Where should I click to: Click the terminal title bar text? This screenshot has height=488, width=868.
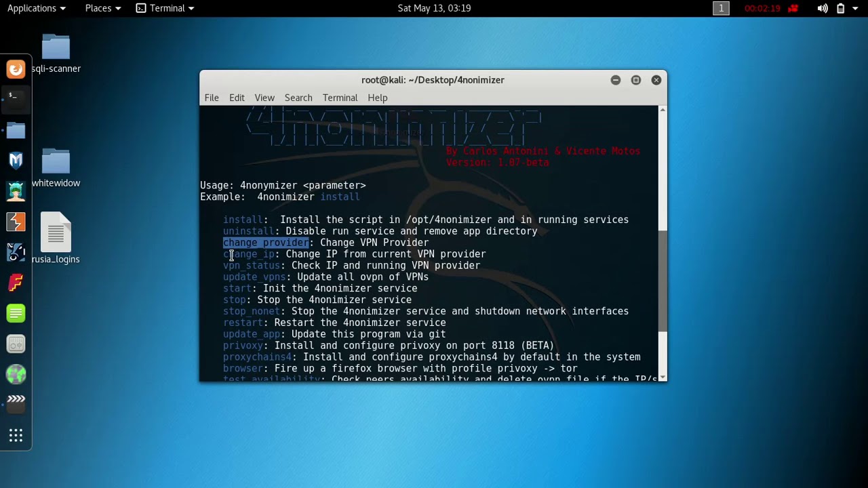(433, 80)
